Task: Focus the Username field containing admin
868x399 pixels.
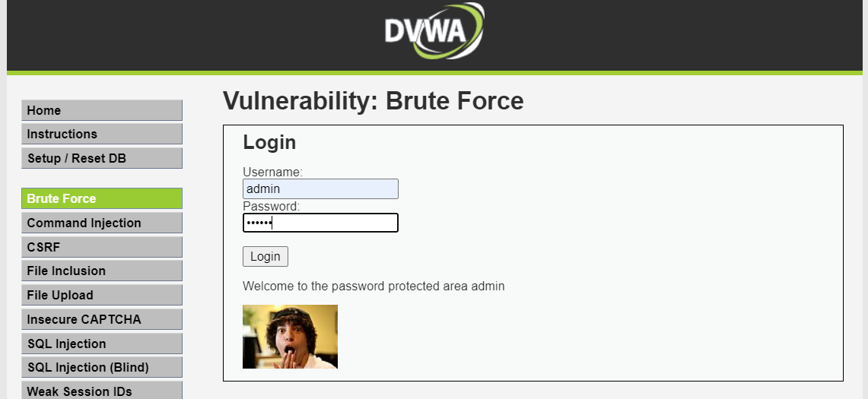Action: [x=320, y=188]
